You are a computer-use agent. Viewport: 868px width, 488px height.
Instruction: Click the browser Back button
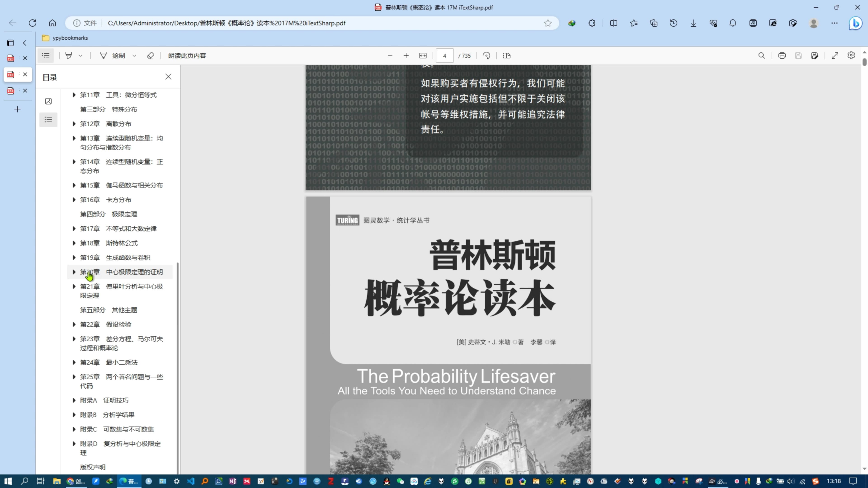12,23
